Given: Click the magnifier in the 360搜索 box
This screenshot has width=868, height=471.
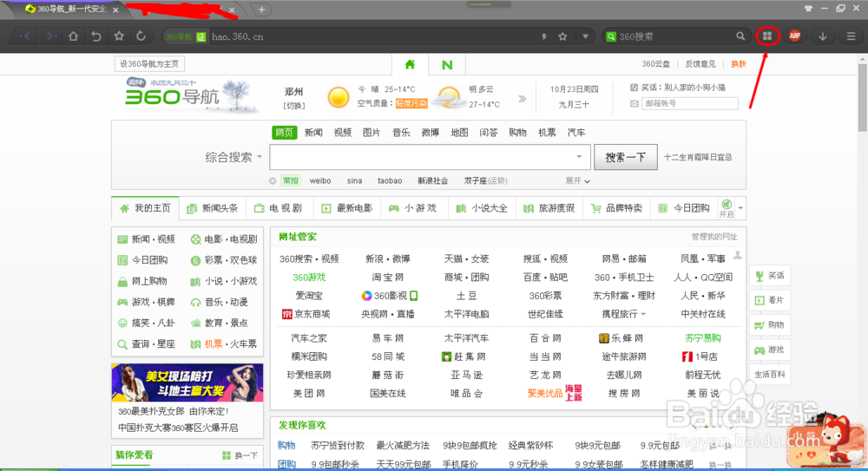Looking at the screenshot, I should (x=740, y=36).
